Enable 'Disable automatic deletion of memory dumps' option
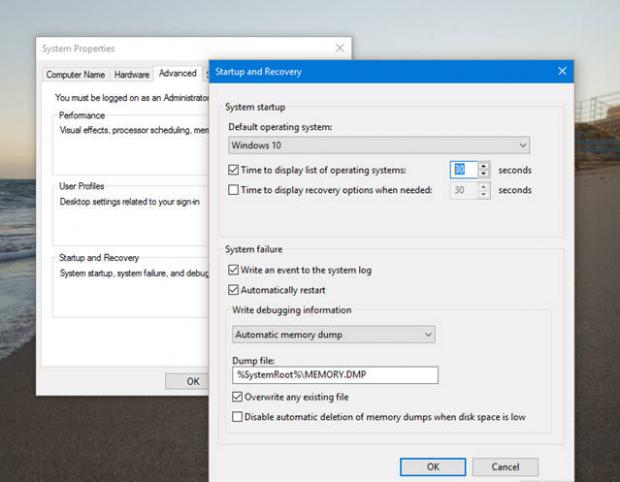620x482 pixels. (237, 417)
